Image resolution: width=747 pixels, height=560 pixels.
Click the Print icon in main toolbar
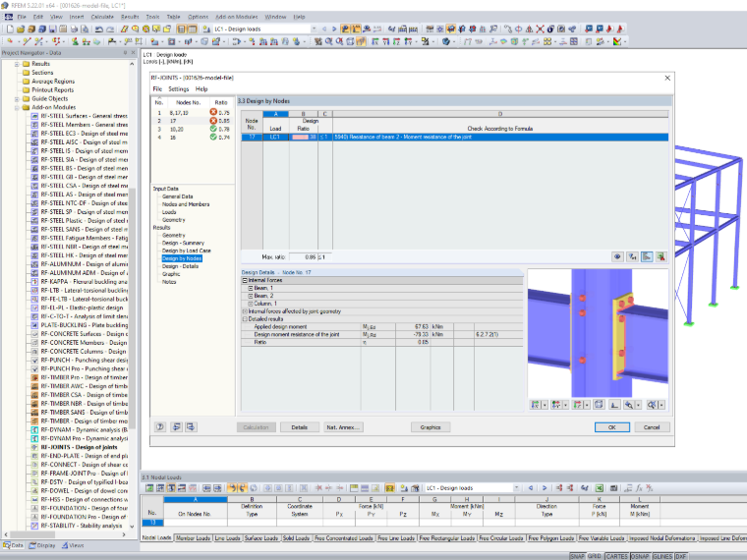coord(74,29)
